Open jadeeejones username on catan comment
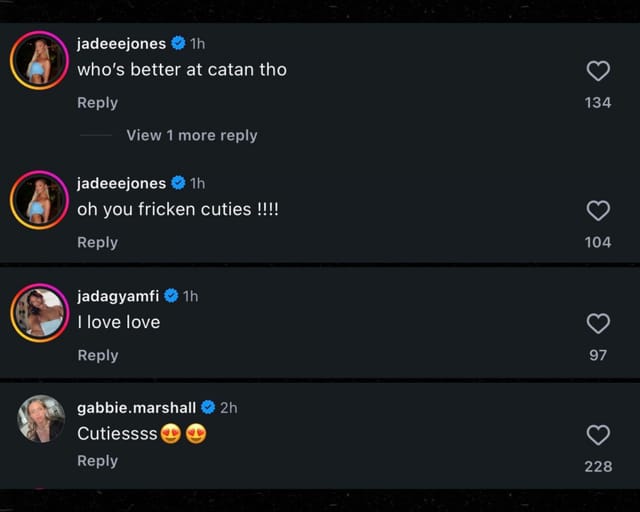The image size is (640, 512). [122, 44]
